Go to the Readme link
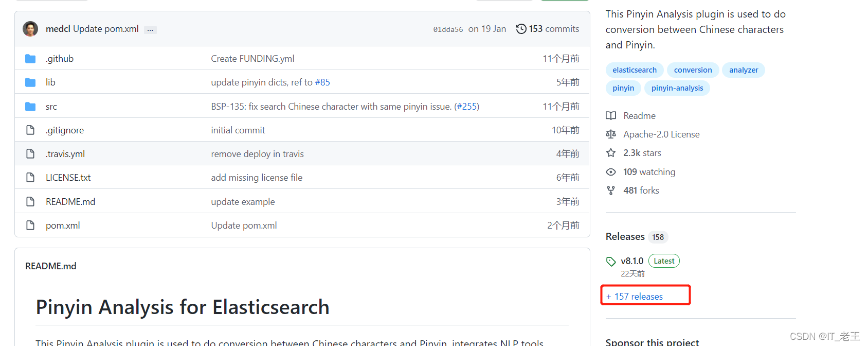 [x=639, y=116]
